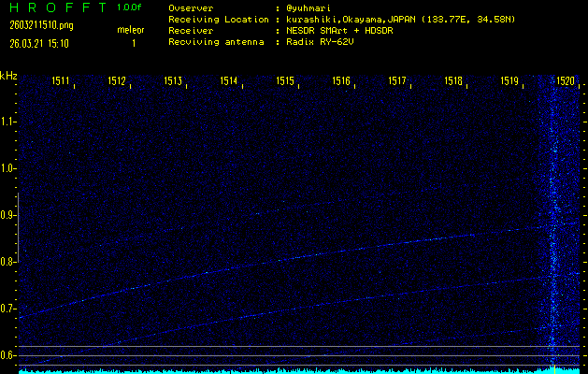Viewport: 588px width, 374px height.
Task: Click the HROFFT title text
Action: click(53, 7)
